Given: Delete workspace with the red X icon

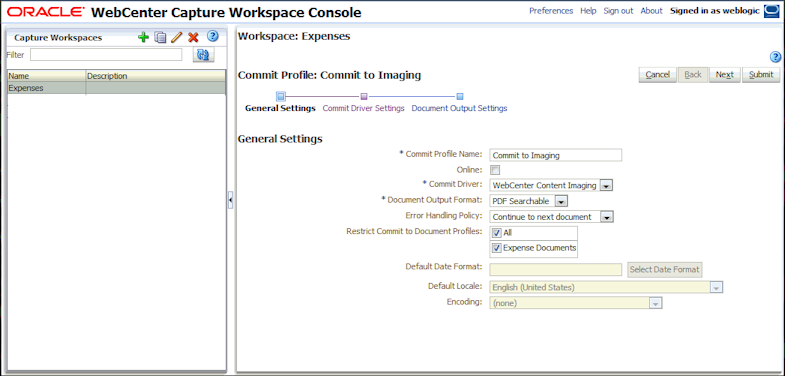Looking at the screenshot, I should (193, 38).
